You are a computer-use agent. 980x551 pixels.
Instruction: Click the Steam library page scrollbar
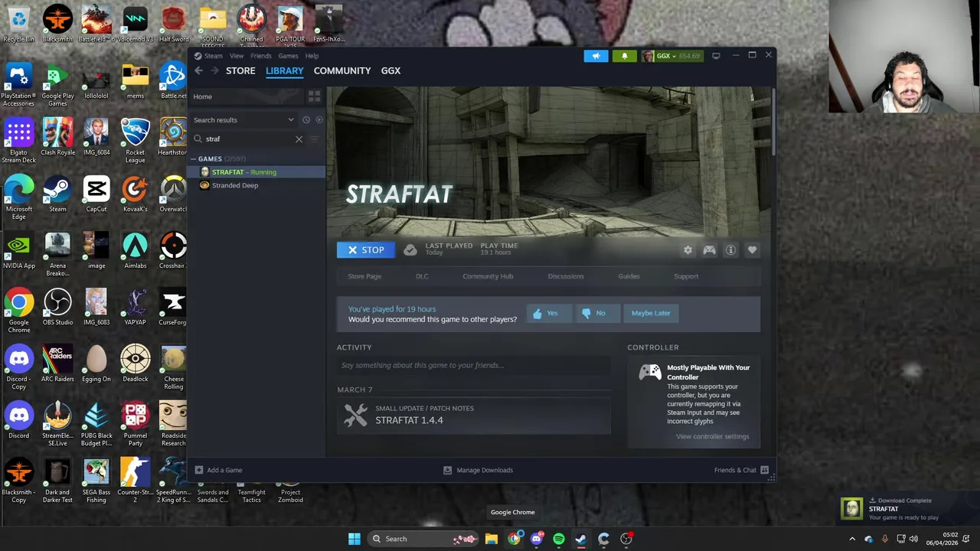coord(773,122)
